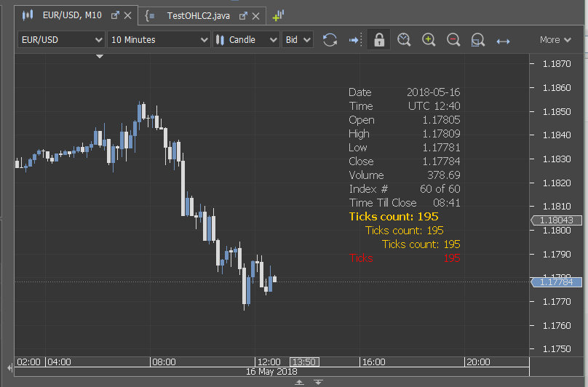
Task: Click the 'UTC 12:40' time value
Action: pyautogui.click(x=434, y=106)
